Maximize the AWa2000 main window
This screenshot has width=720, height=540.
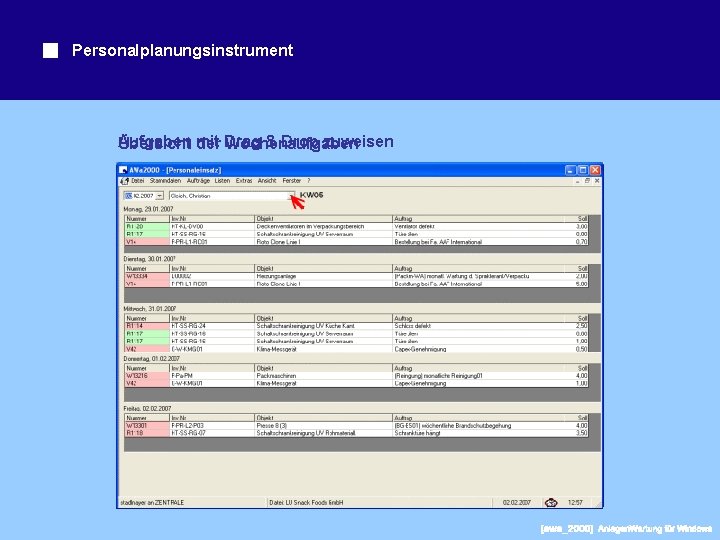tap(583, 170)
